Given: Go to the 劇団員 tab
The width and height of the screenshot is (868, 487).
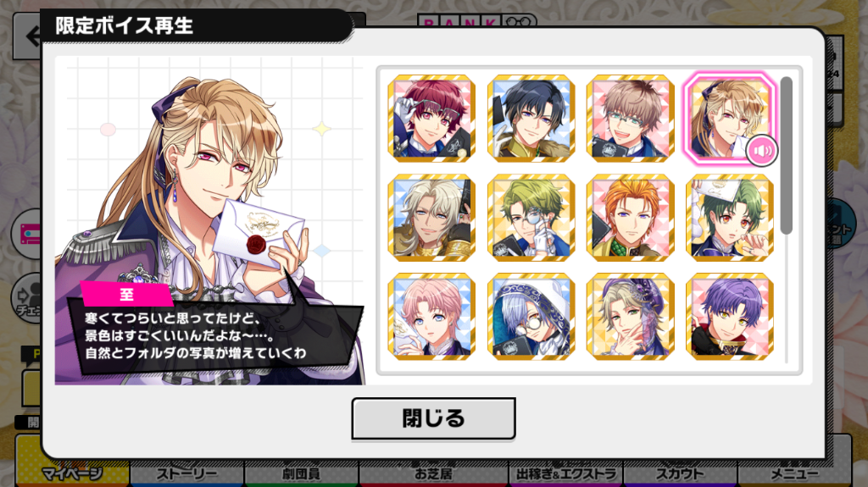Looking at the screenshot, I should (301, 474).
